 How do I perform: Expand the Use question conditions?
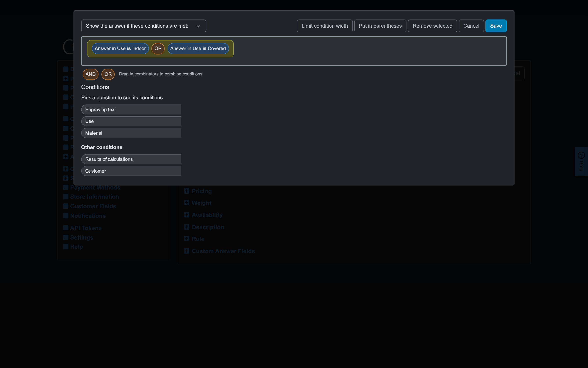tap(131, 121)
